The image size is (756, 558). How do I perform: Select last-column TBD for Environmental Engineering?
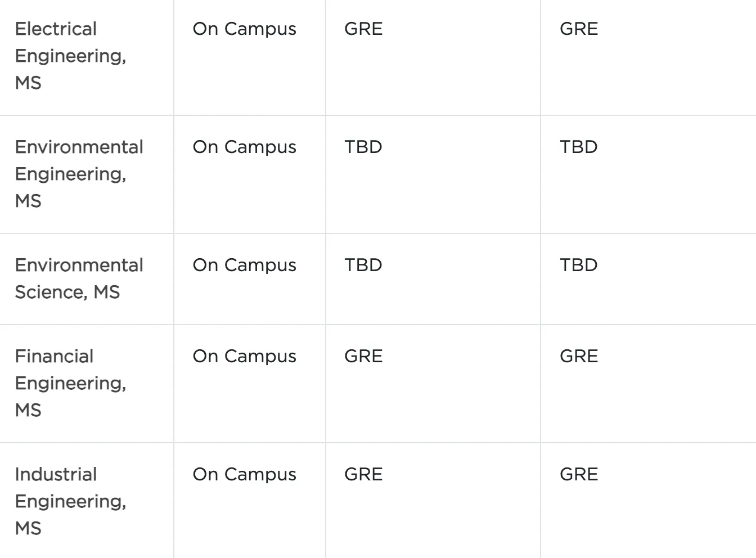point(579,147)
